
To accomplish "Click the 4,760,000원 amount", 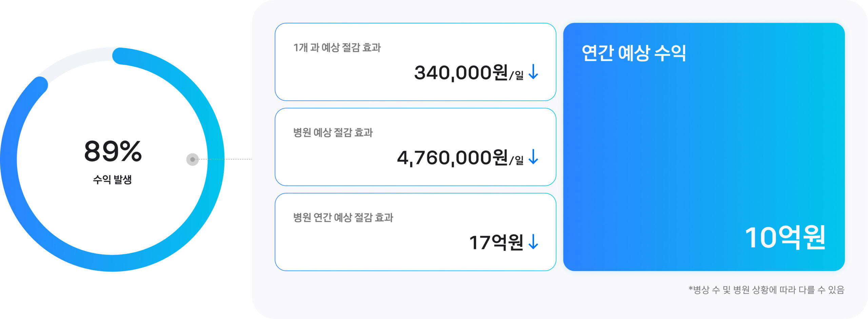I will [x=452, y=158].
